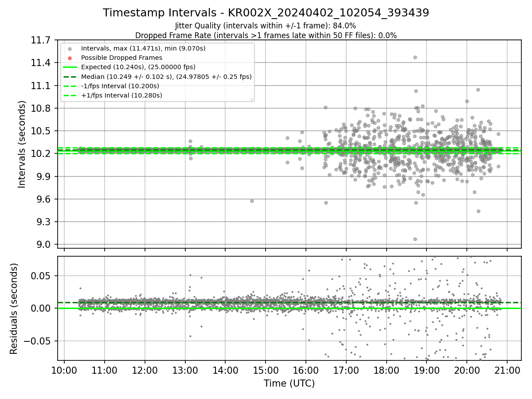Click legend entry 'Expected (10.240s), (25.00000 fps)'
The image size is (532, 399).
[137, 67]
